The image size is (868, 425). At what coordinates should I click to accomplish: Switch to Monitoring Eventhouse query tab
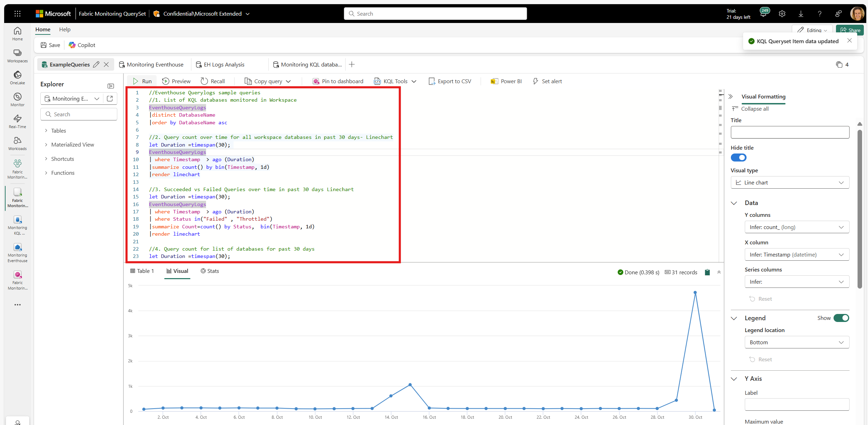(x=151, y=64)
